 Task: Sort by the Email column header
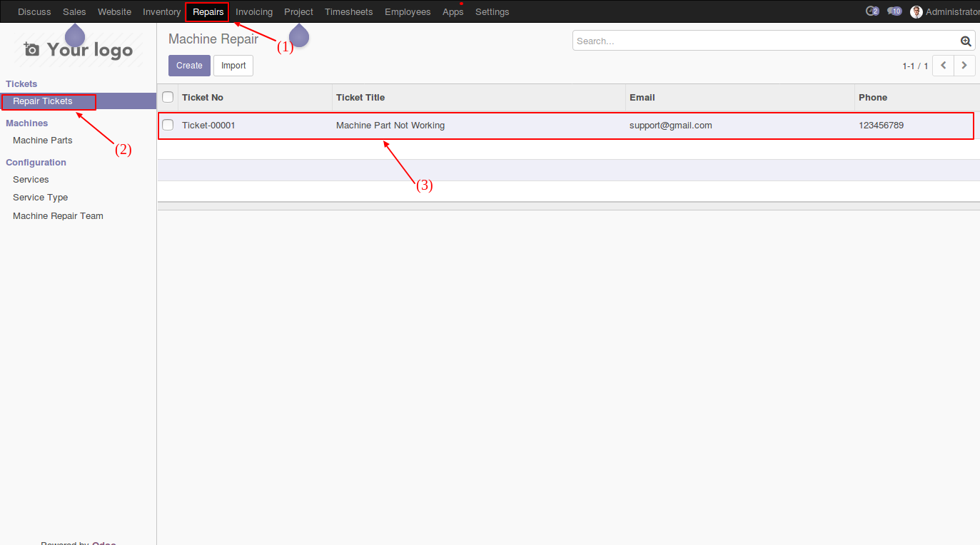click(x=740, y=97)
